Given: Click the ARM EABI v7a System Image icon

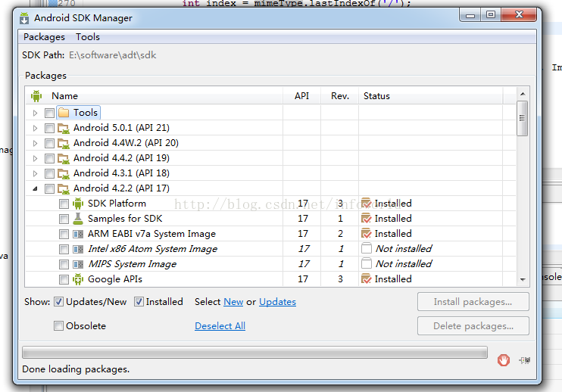Looking at the screenshot, I should [x=78, y=234].
